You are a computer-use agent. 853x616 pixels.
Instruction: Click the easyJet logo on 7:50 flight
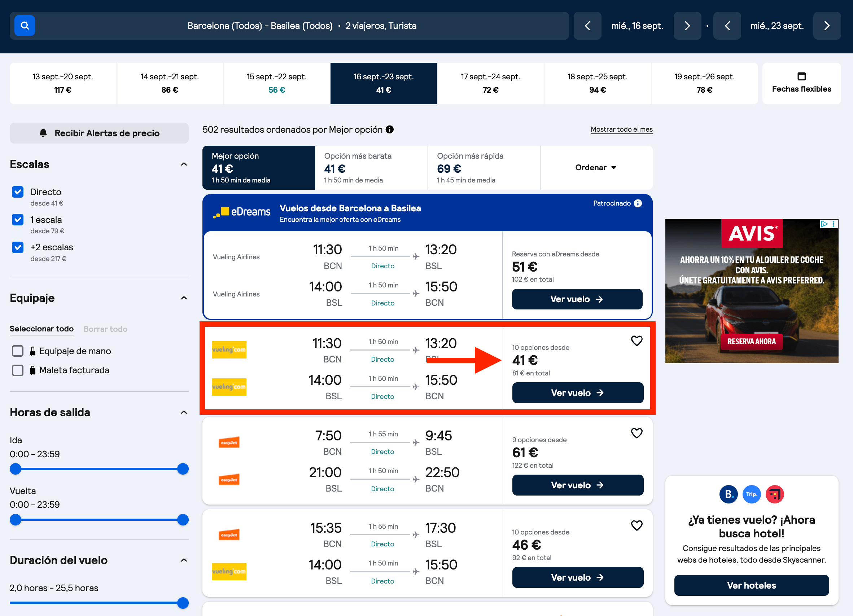coord(229,443)
